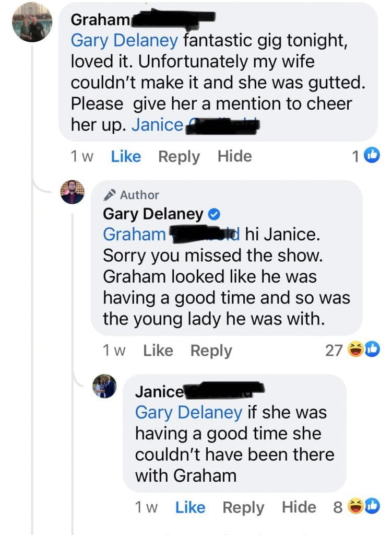Hide Janice's reply
Viewport: 392px width, 535px height.
click(x=299, y=507)
